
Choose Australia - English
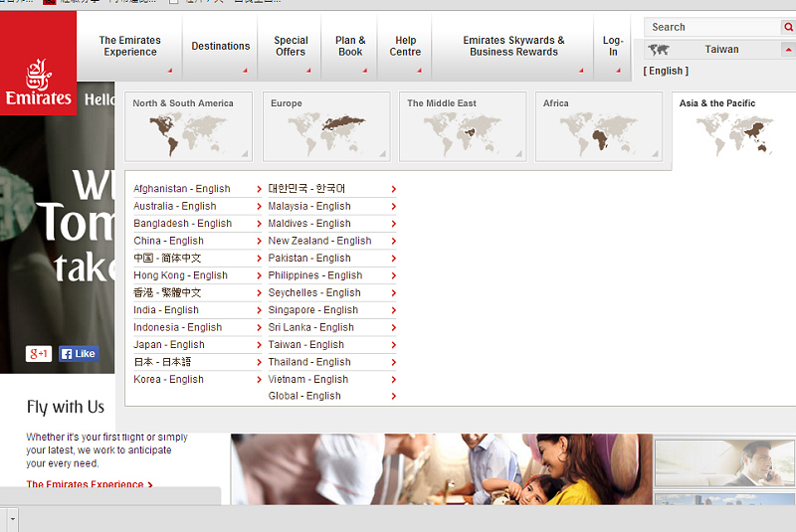pos(175,206)
